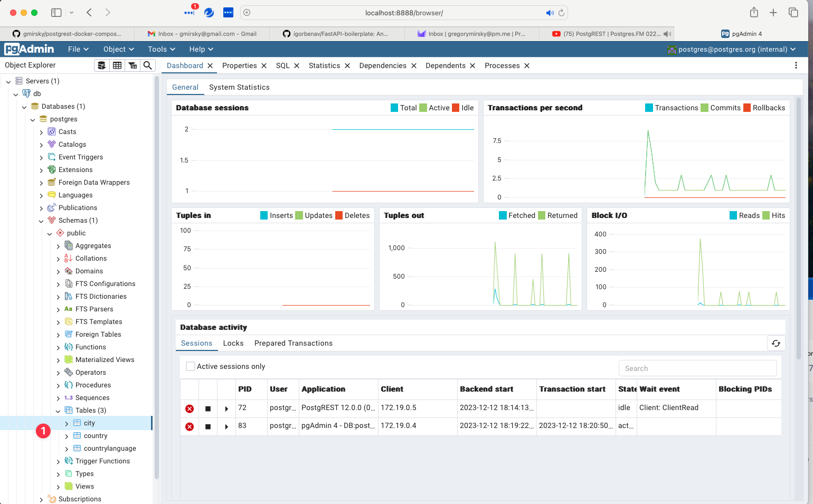Toggle Fetched series in Tuples out legend
The height and width of the screenshot is (504, 813).
(x=517, y=215)
